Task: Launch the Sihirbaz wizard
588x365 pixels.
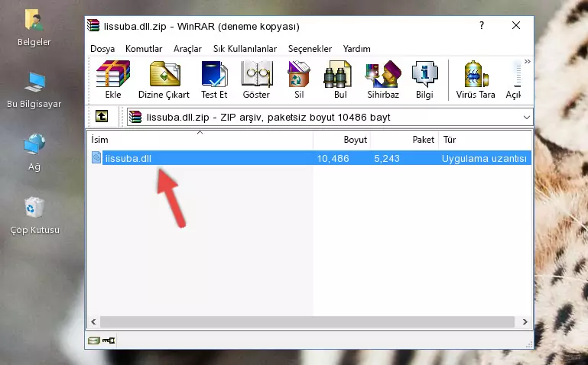Action: (x=383, y=79)
